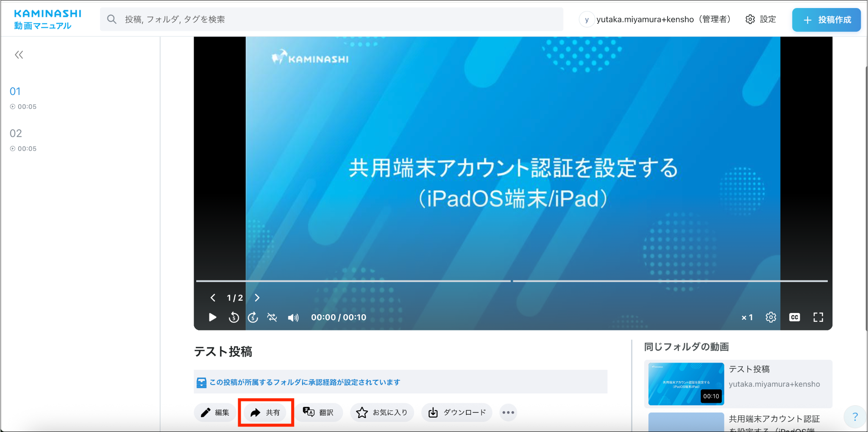Image resolution: width=868 pixels, height=432 pixels.
Task: Click the approval route folder icon
Action: (x=202, y=383)
